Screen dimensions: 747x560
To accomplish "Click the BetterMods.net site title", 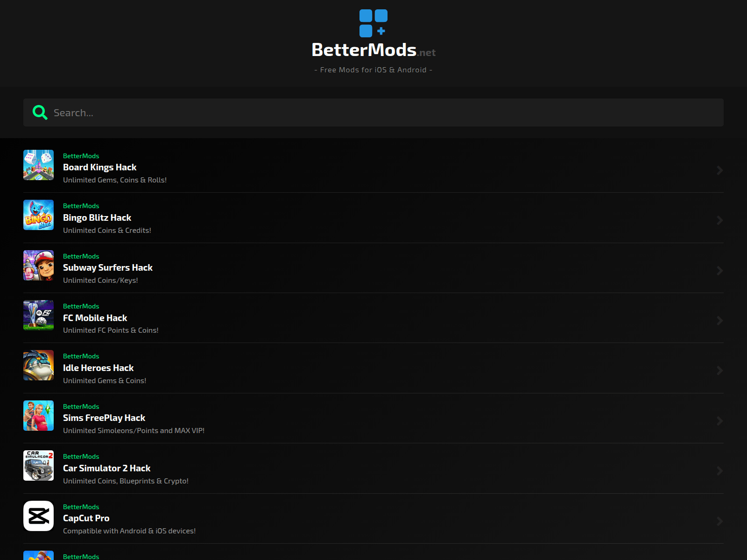I will (x=373, y=50).
